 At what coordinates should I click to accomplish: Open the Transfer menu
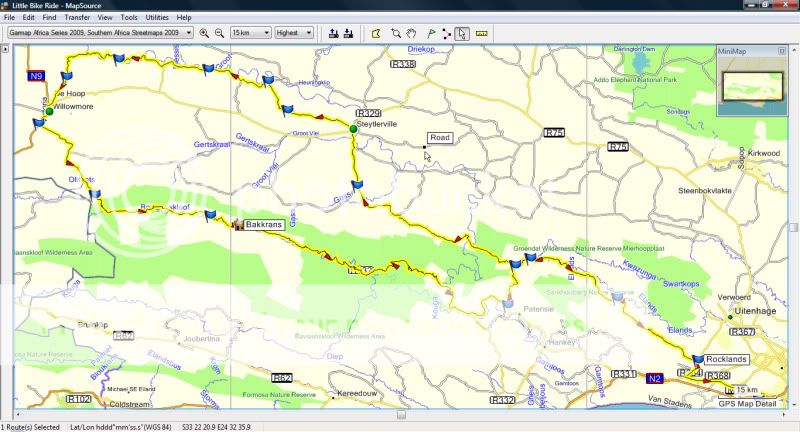tap(77, 17)
